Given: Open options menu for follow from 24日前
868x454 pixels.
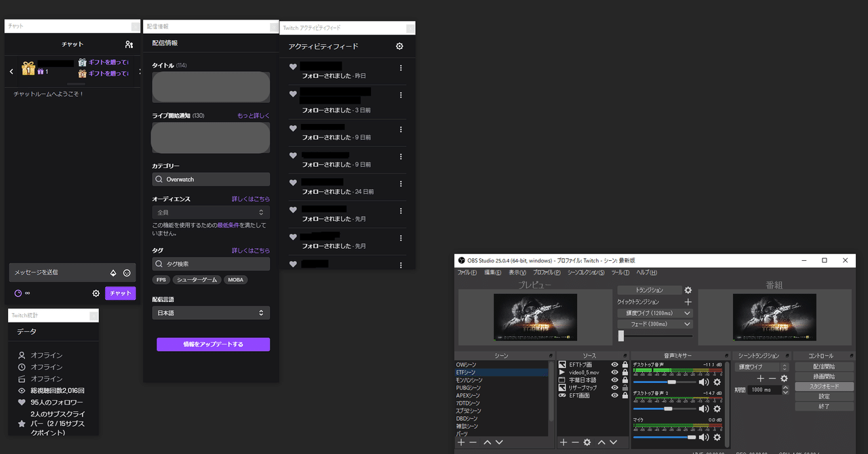Looking at the screenshot, I should point(401,183).
